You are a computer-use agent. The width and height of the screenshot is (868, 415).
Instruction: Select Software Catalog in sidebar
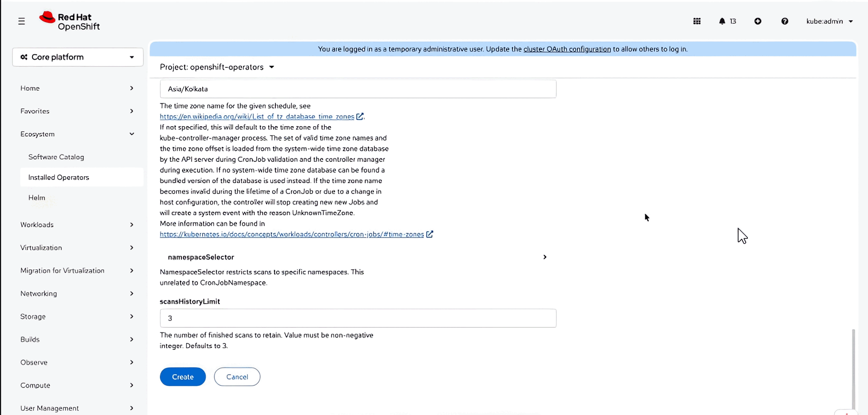pos(56,157)
